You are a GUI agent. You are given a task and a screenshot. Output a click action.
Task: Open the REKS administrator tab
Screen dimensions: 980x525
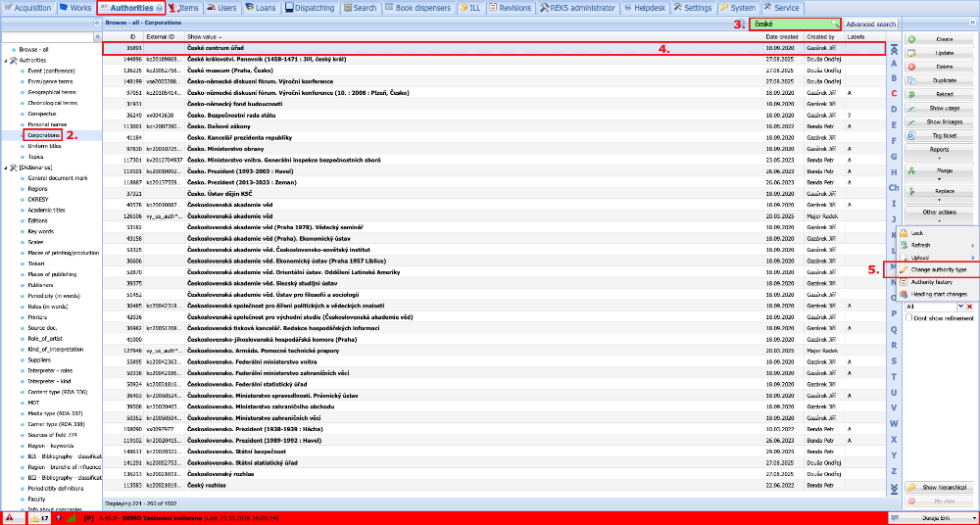click(580, 8)
